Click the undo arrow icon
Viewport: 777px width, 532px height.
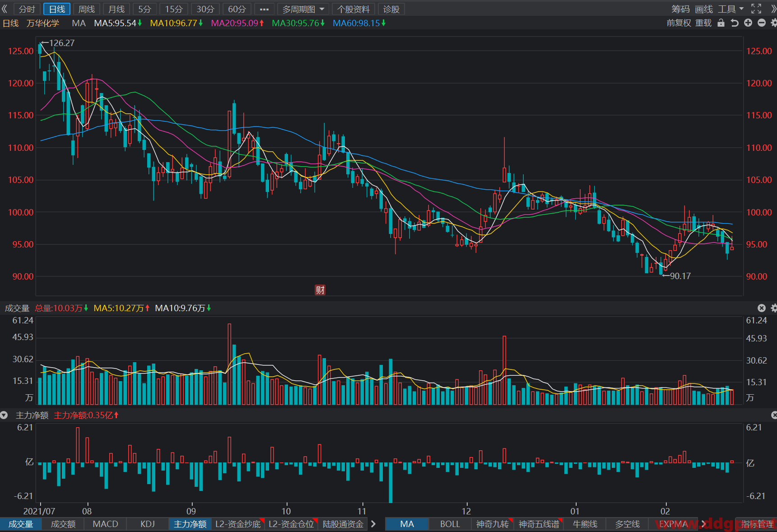click(735, 23)
